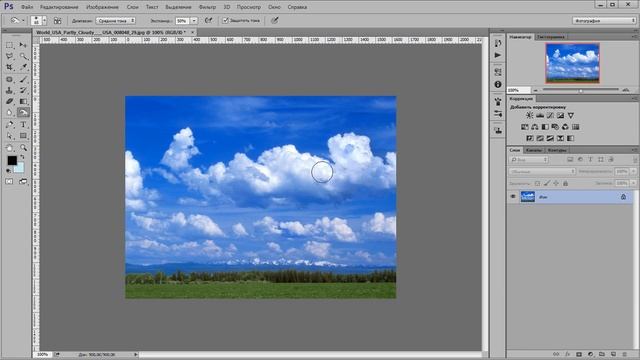Toggle lock all for layer
Screen dimensions: 640x360
click(565, 184)
